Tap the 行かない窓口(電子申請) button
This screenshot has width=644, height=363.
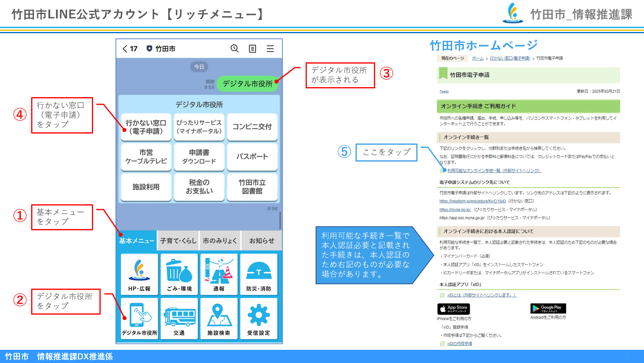click(x=146, y=127)
